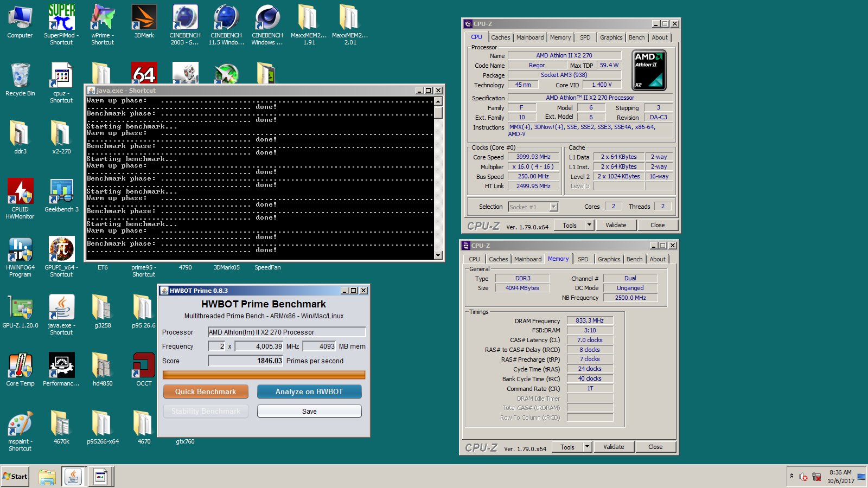
Task: Open CINEBENCH 2003 icon
Action: point(185,24)
